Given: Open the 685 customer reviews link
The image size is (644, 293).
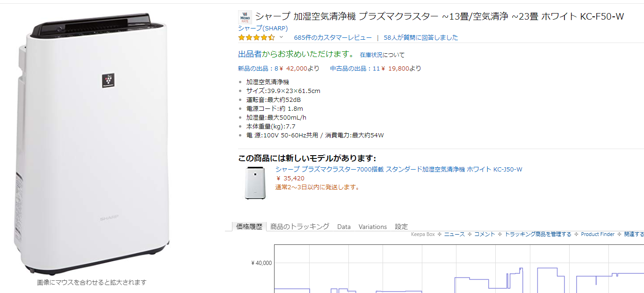Looking at the screenshot, I should [x=333, y=37].
